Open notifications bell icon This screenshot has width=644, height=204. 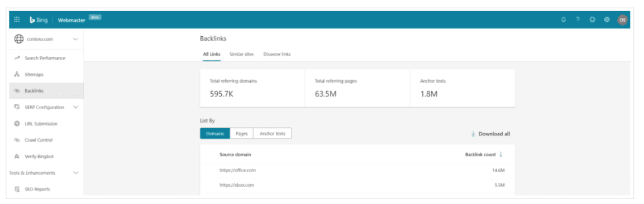point(563,20)
